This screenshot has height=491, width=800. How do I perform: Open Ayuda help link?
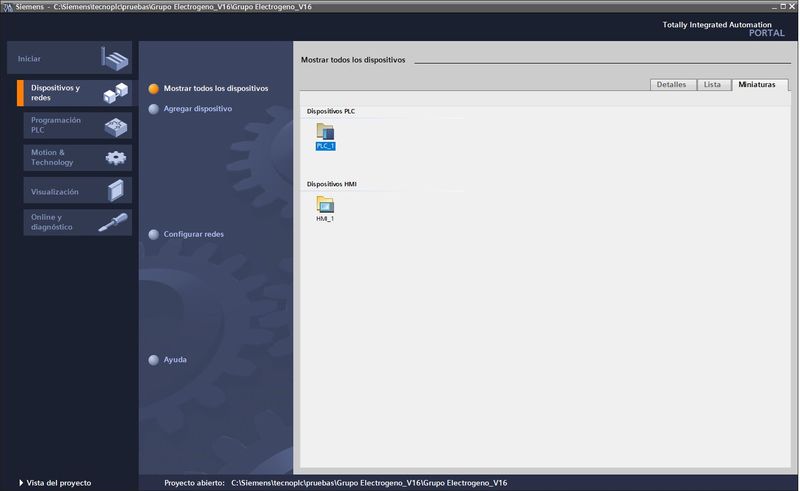(x=175, y=360)
